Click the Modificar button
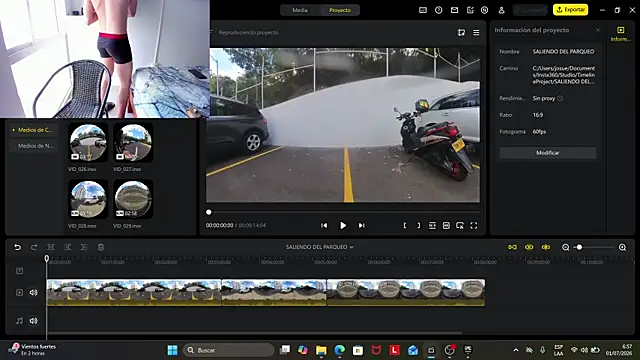This screenshot has height=360, width=640. [547, 153]
